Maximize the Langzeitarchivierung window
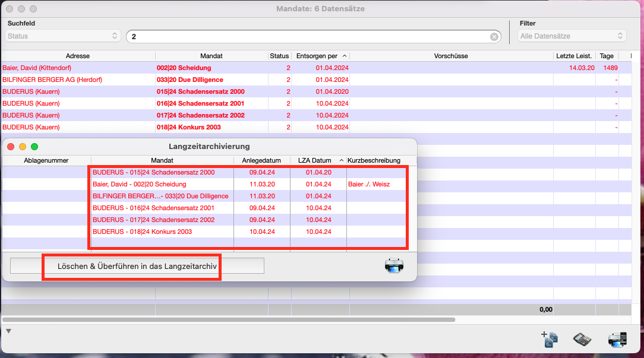Screen dimensions: 644x358 tap(34, 147)
